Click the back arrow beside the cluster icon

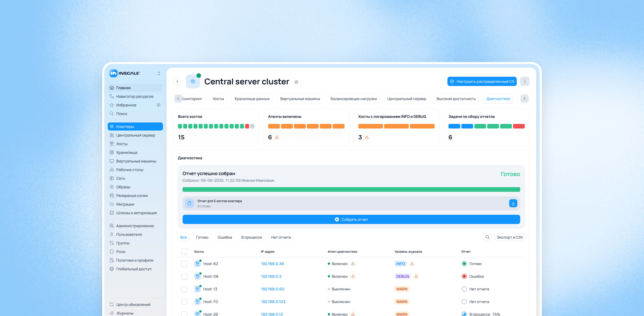tap(177, 81)
